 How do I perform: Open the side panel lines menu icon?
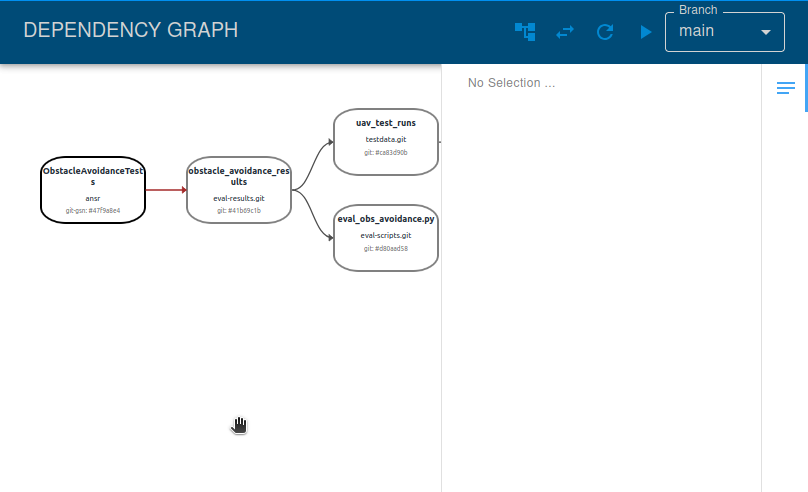[785, 88]
